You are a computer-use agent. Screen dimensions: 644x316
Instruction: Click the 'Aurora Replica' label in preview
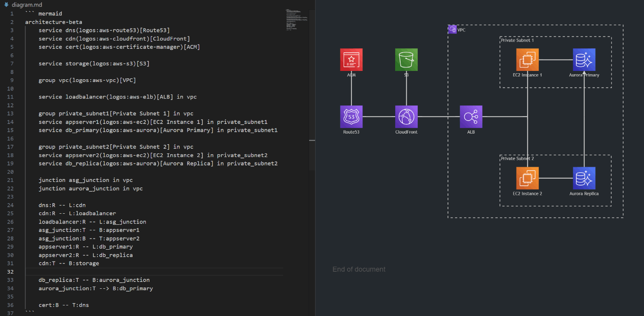pos(584,193)
